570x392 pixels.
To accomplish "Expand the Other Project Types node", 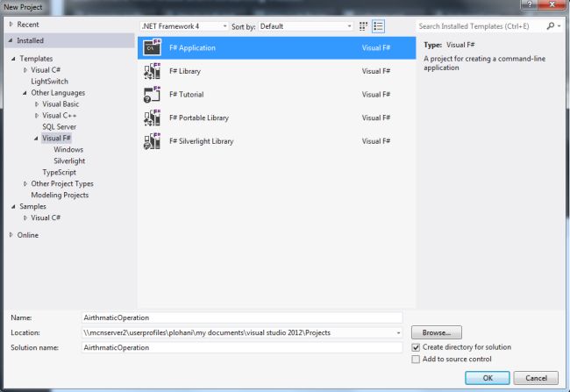I will pos(25,183).
